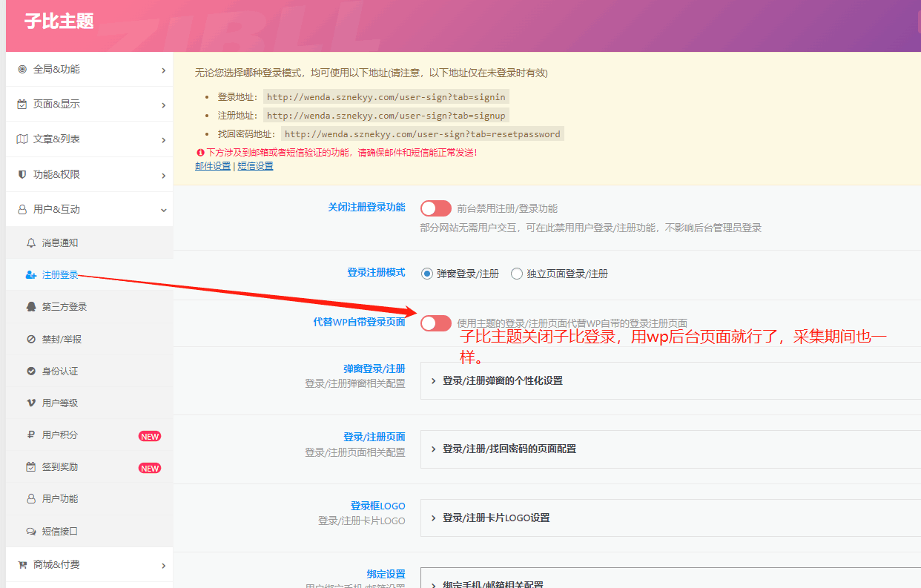Click the 登录地址 signin URL
This screenshot has width=921, height=588.
(x=386, y=97)
